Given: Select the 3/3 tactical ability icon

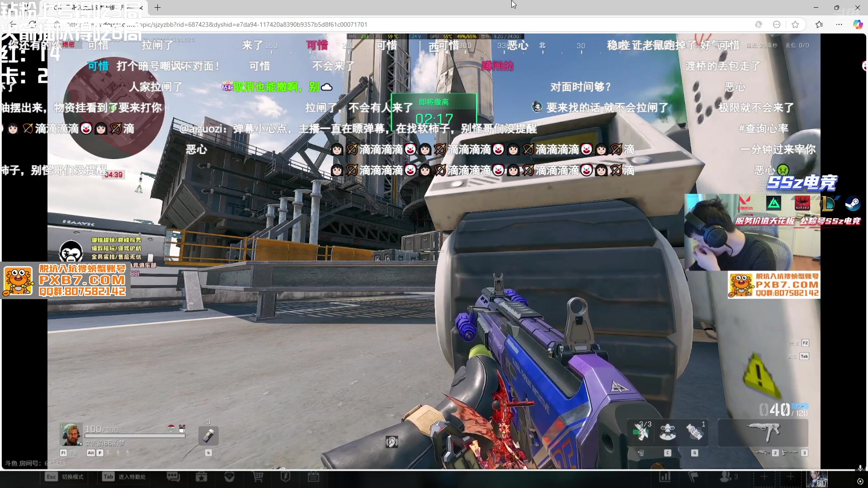Looking at the screenshot, I should (641, 432).
